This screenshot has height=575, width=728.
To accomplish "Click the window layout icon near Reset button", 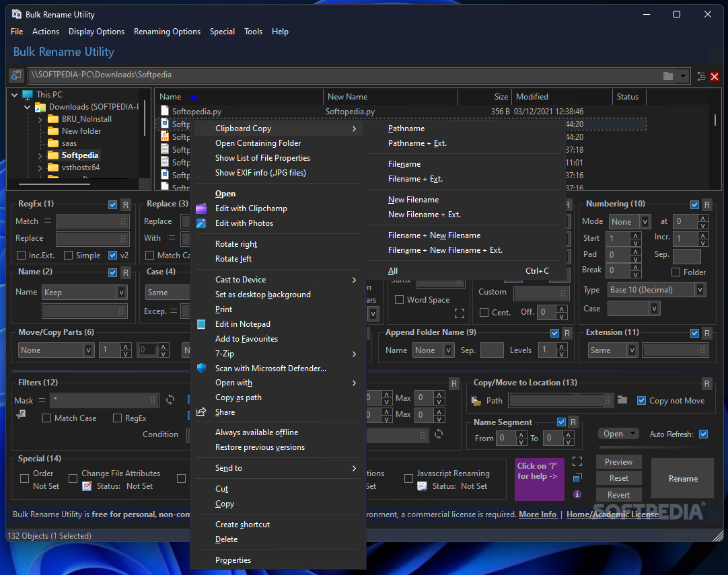I will (x=577, y=477).
